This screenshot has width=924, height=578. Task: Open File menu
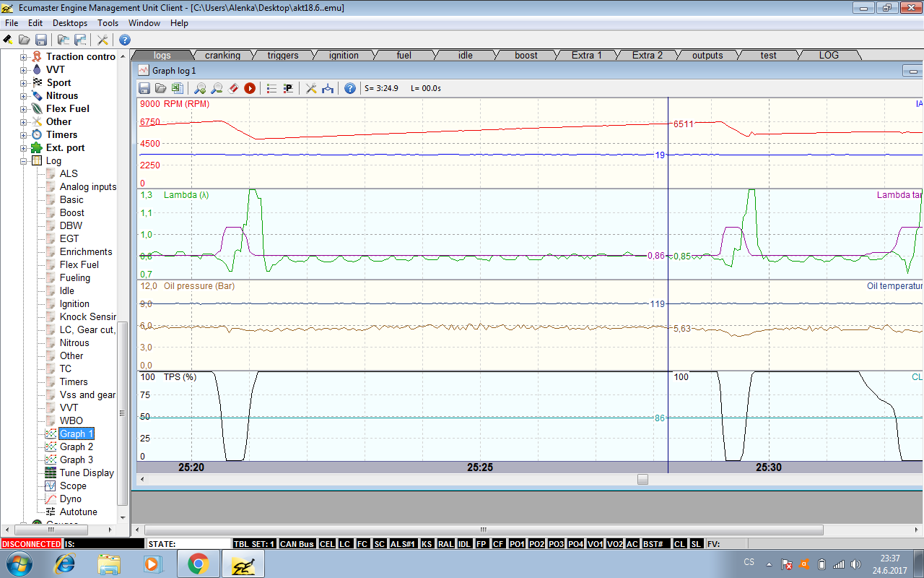click(x=12, y=23)
